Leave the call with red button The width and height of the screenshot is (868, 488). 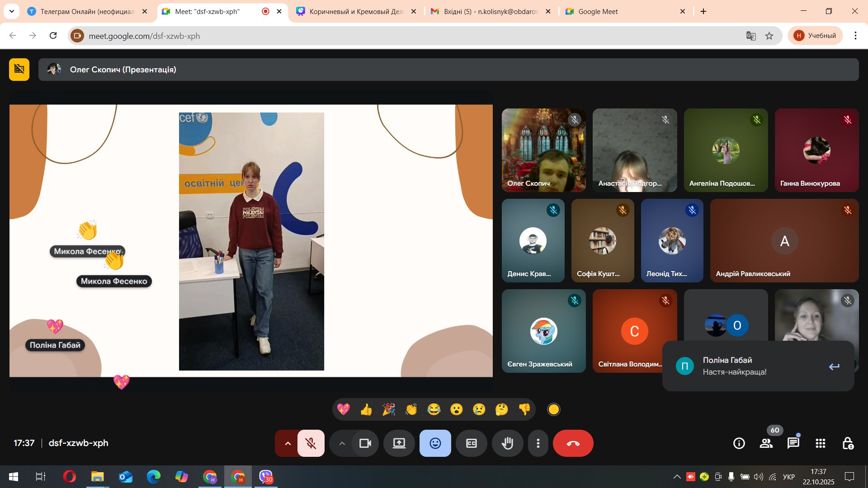[x=573, y=443]
